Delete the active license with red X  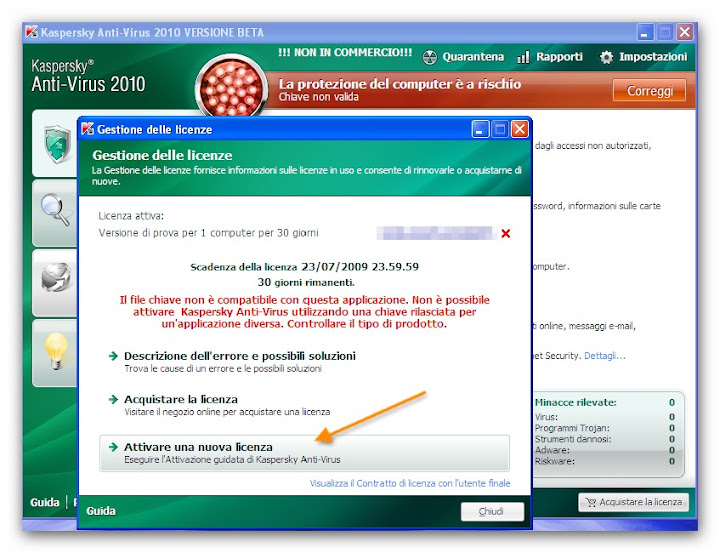(x=506, y=233)
